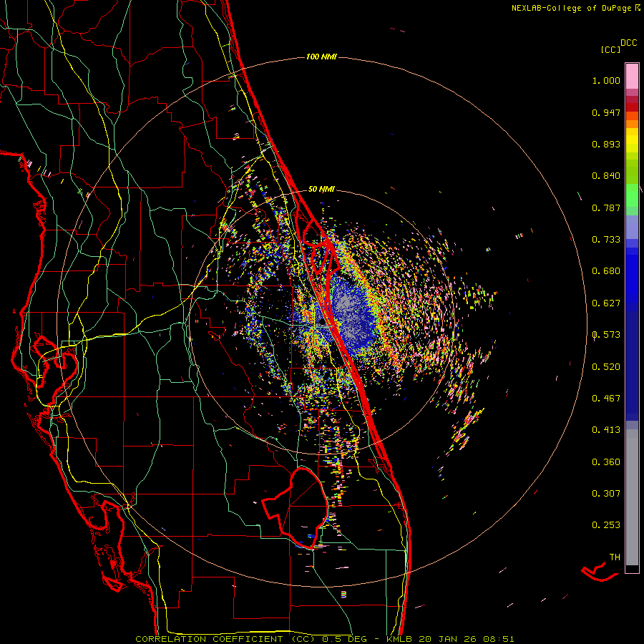Click the 20 JAN 26 date text
Image resolution: width=644 pixels, height=644 pixels.
coord(448,639)
